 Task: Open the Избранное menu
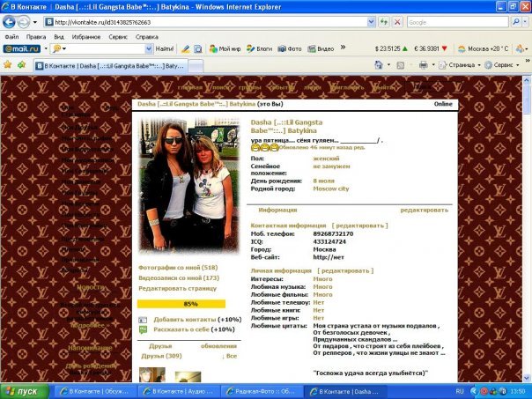pyautogui.click(x=86, y=37)
